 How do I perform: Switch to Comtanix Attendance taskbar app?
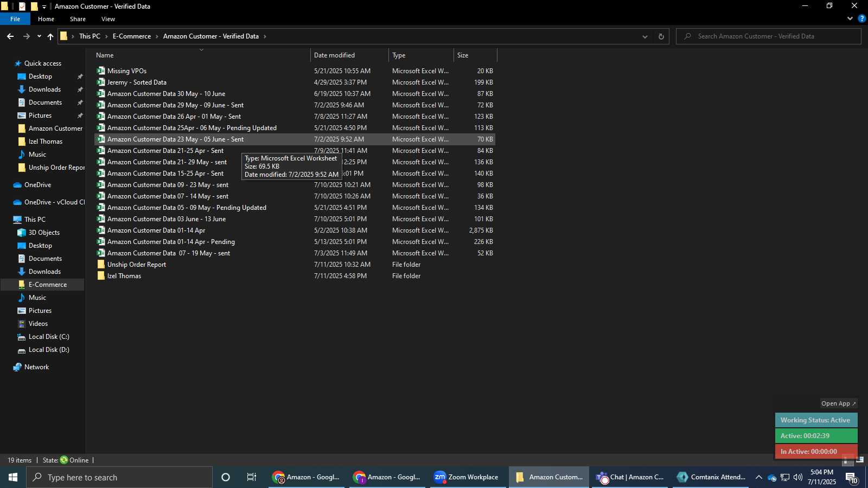711,477
